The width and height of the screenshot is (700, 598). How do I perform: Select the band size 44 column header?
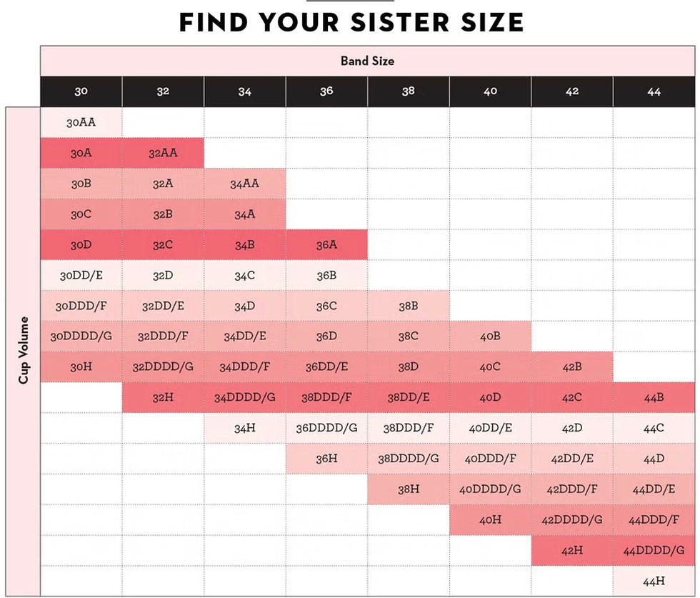654,91
